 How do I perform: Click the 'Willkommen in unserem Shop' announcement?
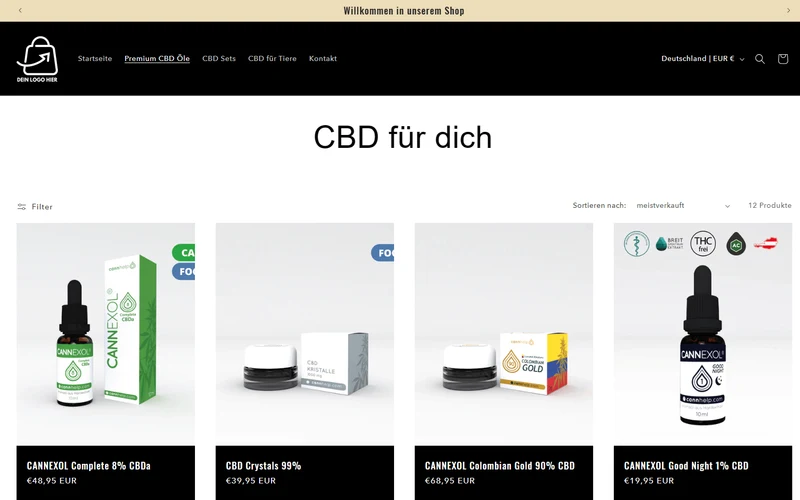point(404,11)
